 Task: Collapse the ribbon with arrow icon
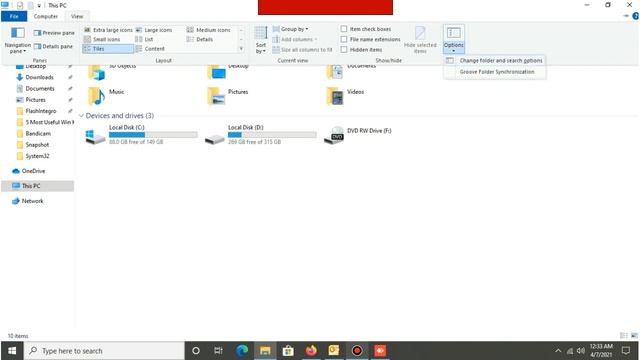pos(626,16)
